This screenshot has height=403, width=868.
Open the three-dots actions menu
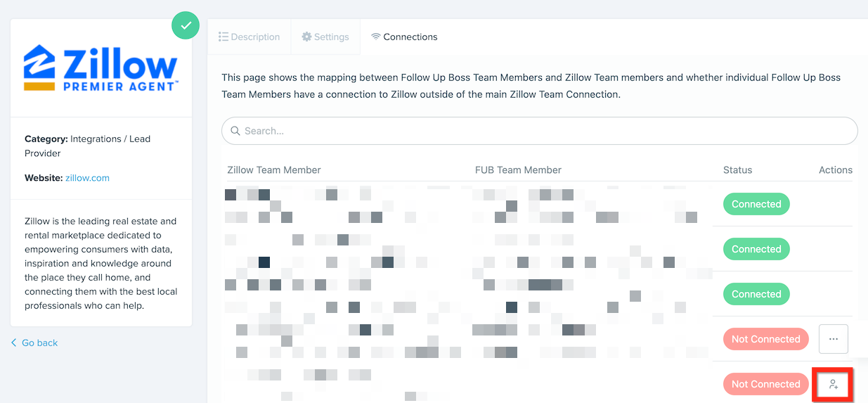coord(834,339)
